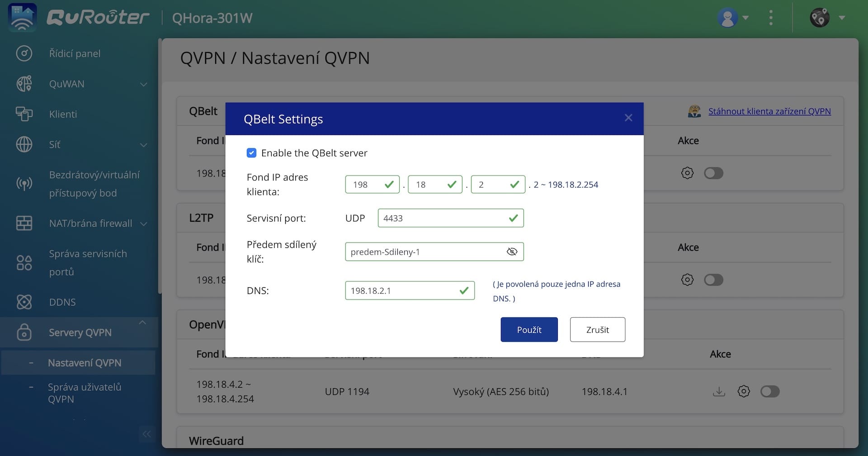This screenshot has height=456, width=868.
Task: Click the DDNS sidebar icon
Action: [x=24, y=302]
